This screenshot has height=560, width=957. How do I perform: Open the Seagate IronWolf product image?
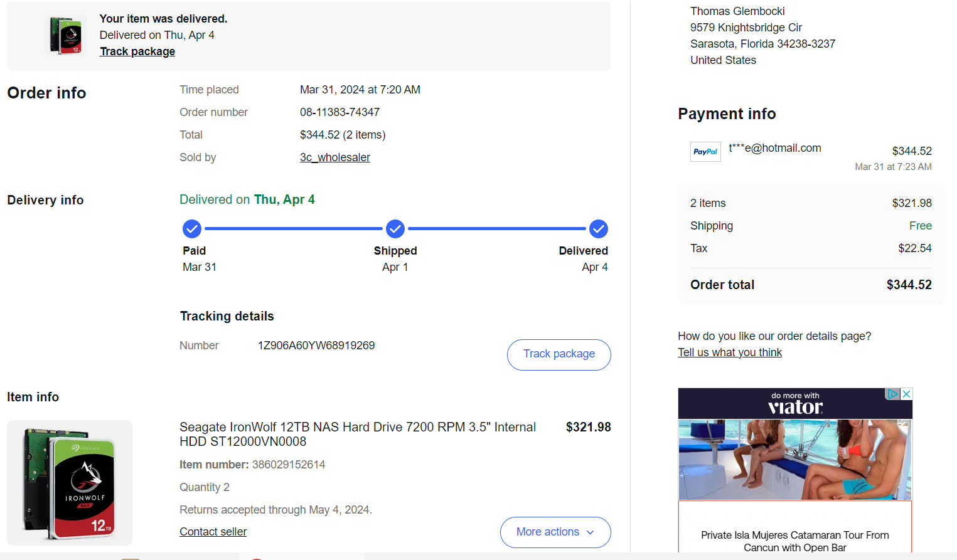70,483
